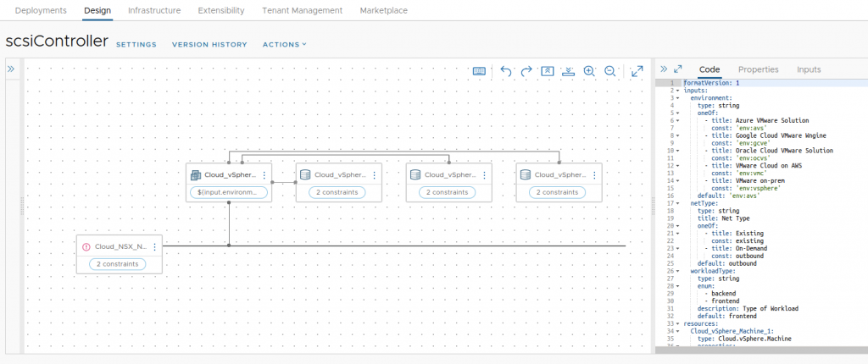
Task: Undo the last canvas change
Action: (506, 72)
